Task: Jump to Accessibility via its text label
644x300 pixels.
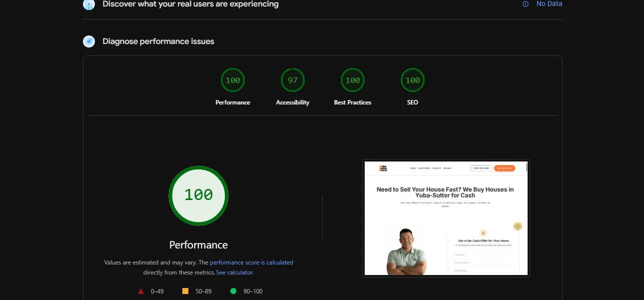Action: click(292, 102)
